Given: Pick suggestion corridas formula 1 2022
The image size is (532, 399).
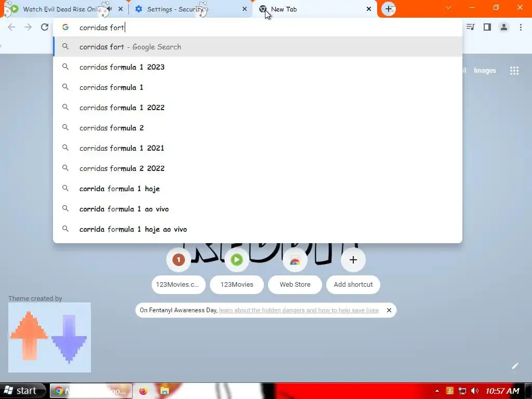Looking at the screenshot, I should (x=258, y=108).
